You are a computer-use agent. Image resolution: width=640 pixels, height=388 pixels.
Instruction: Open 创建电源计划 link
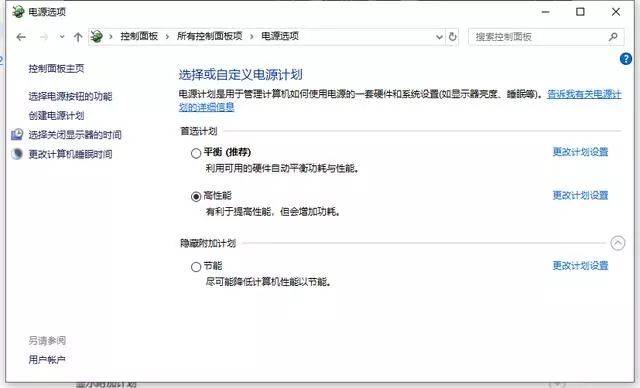pos(56,115)
